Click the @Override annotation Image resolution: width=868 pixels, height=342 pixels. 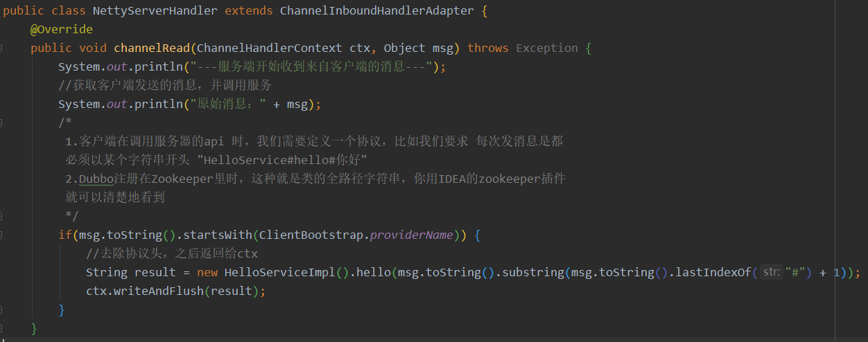(62, 29)
